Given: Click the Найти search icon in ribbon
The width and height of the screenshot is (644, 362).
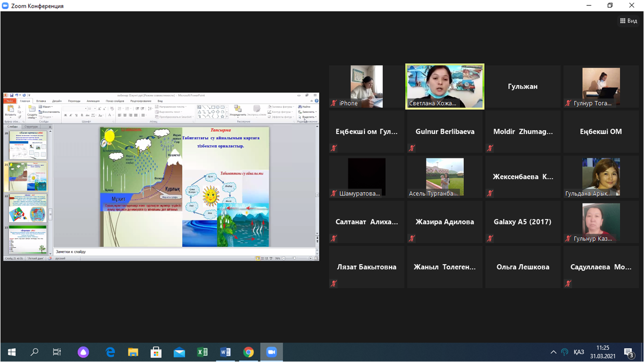Looking at the screenshot, I should click(304, 107).
